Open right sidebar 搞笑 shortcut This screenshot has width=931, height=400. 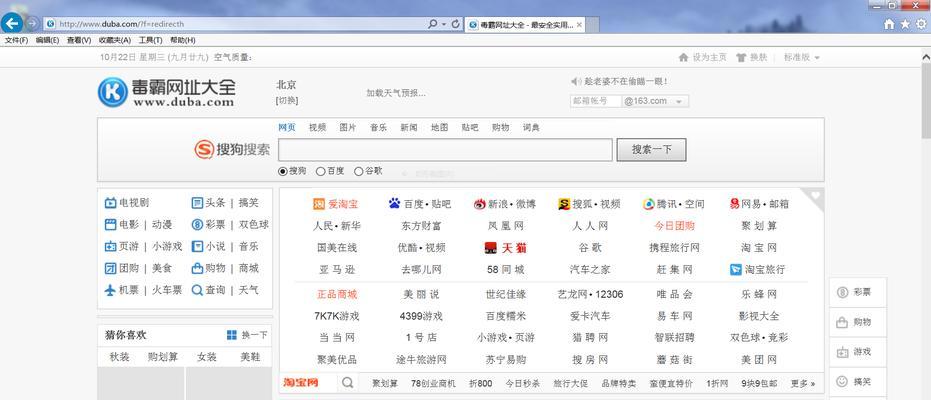857,382
